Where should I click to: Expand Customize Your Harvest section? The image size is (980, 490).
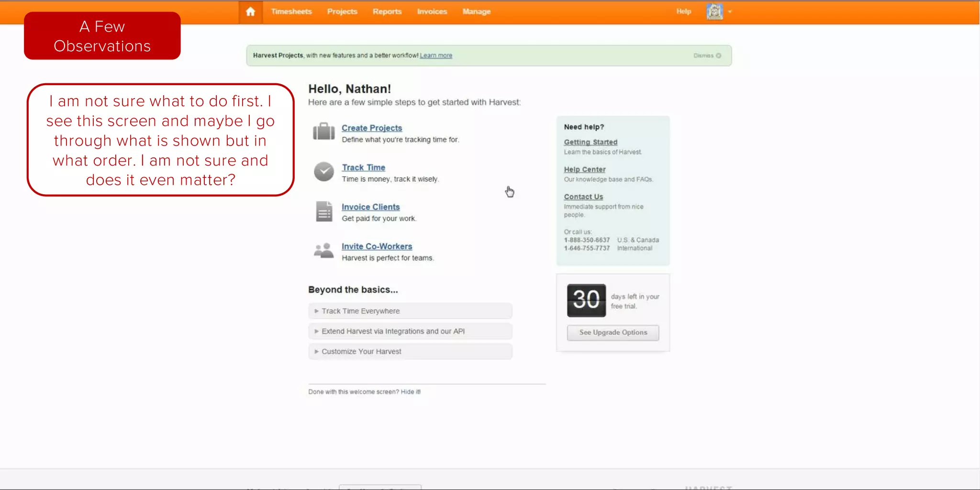[410, 351]
